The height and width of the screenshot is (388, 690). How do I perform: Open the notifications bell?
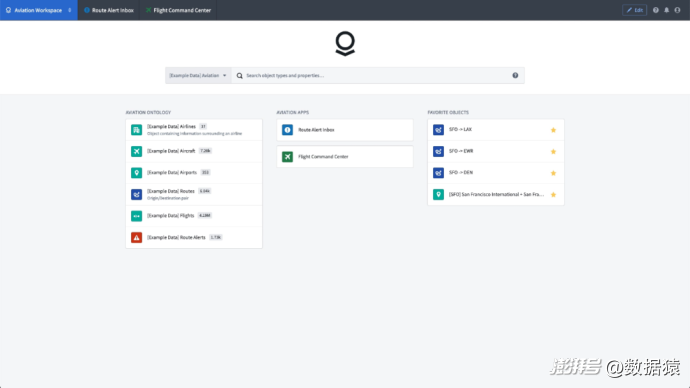tap(667, 10)
